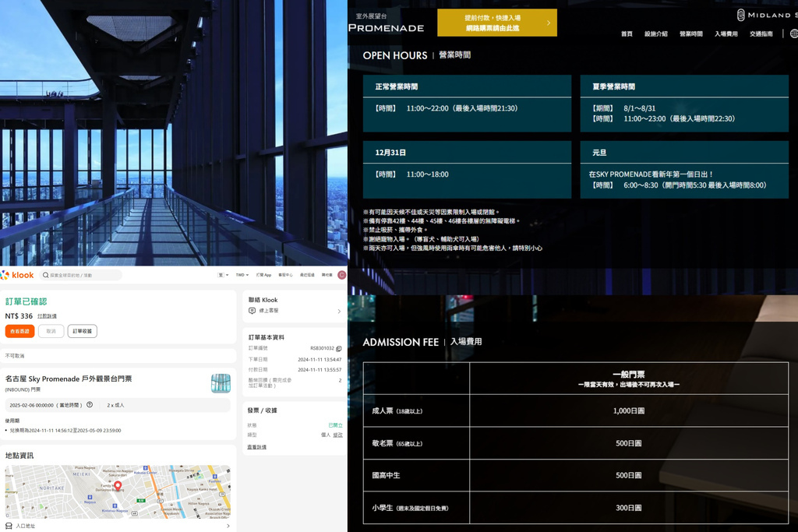Click the 夏季營業時間 card header
This screenshot has width=798, height=532.
point(684,86)
